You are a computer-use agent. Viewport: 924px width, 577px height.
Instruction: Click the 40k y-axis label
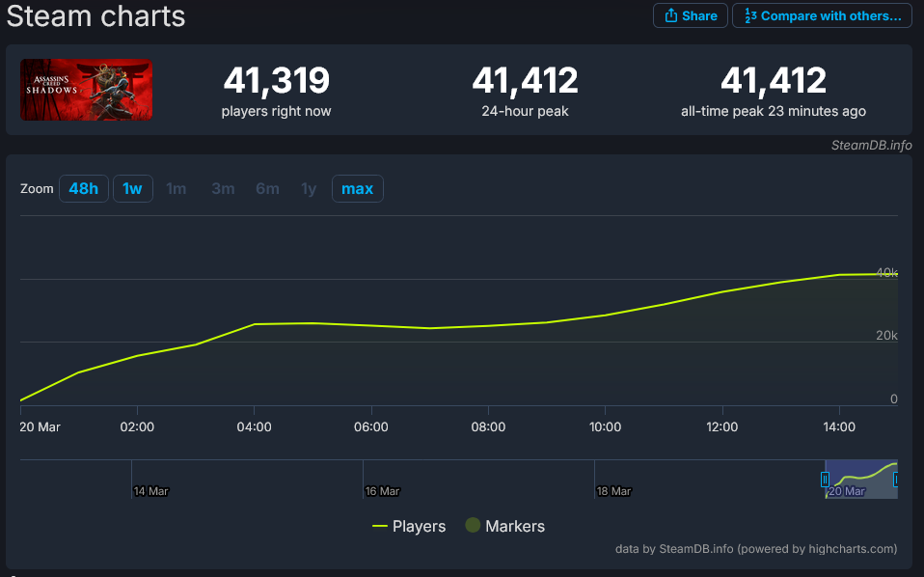click(x=886, y=272)
